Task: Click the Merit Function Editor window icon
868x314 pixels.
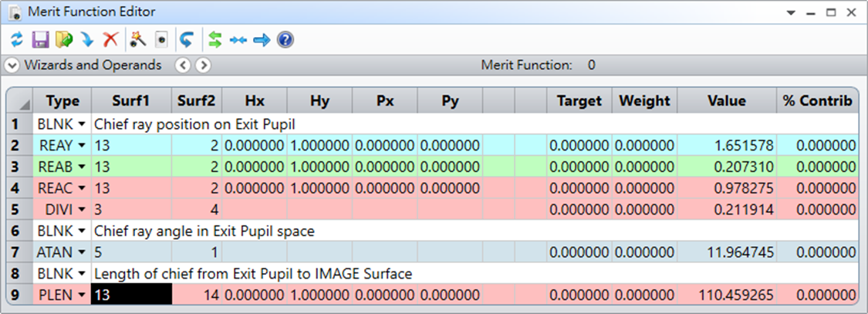Action: click(x=15, y=12)
